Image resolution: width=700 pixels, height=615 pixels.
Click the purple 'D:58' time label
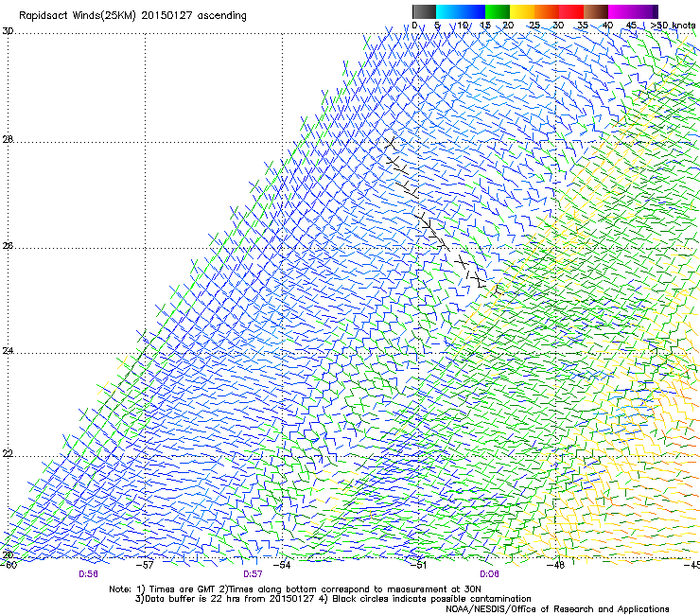pyautogui.click(x=88, y=574)
